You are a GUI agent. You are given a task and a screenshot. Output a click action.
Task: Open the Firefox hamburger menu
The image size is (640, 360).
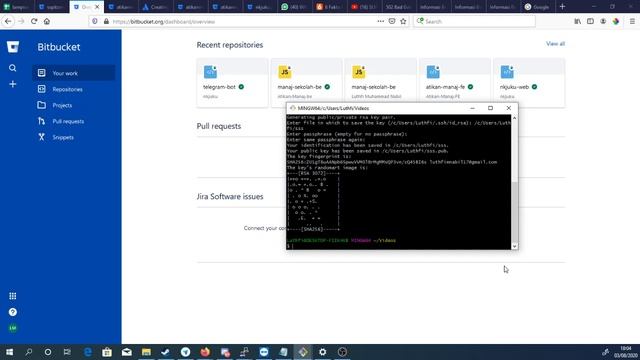coord(632,21)
